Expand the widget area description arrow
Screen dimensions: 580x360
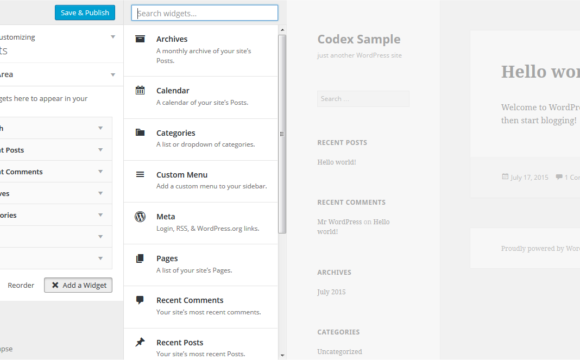[x=113, y=75]
